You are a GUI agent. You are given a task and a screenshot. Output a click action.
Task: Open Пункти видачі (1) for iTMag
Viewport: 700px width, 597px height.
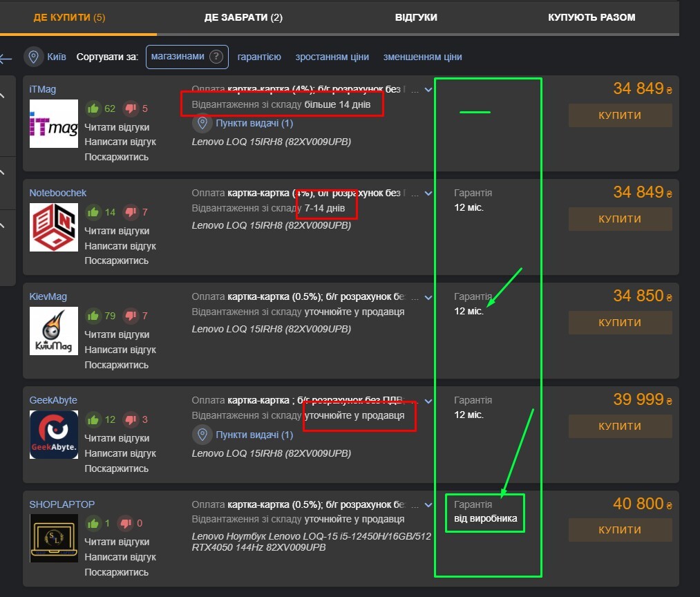[x=254, y=123]
